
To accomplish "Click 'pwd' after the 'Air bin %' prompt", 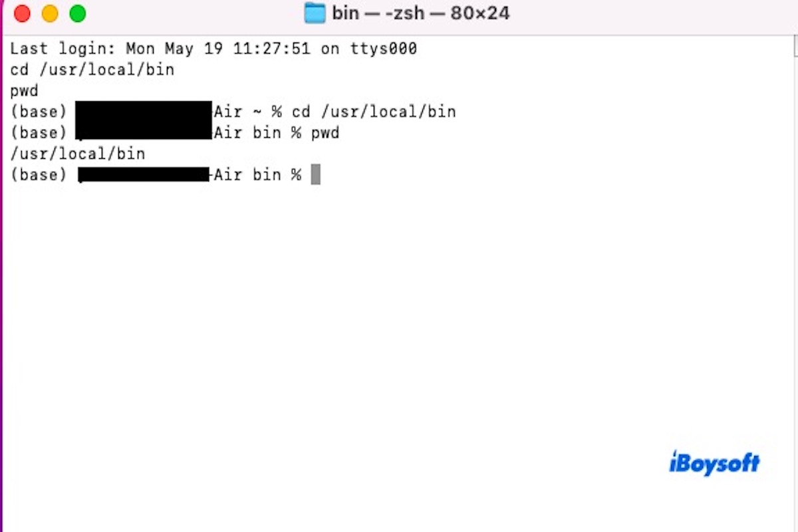I will click(x=325, y=133).
